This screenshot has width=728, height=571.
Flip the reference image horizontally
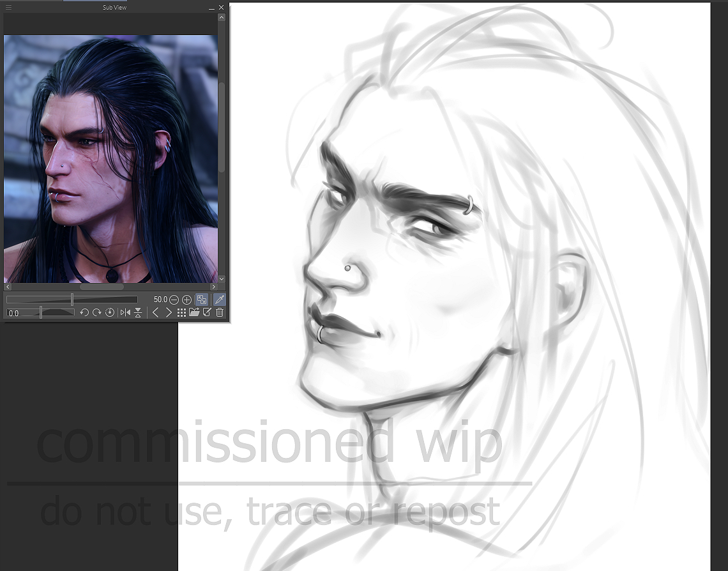[125, 312]
